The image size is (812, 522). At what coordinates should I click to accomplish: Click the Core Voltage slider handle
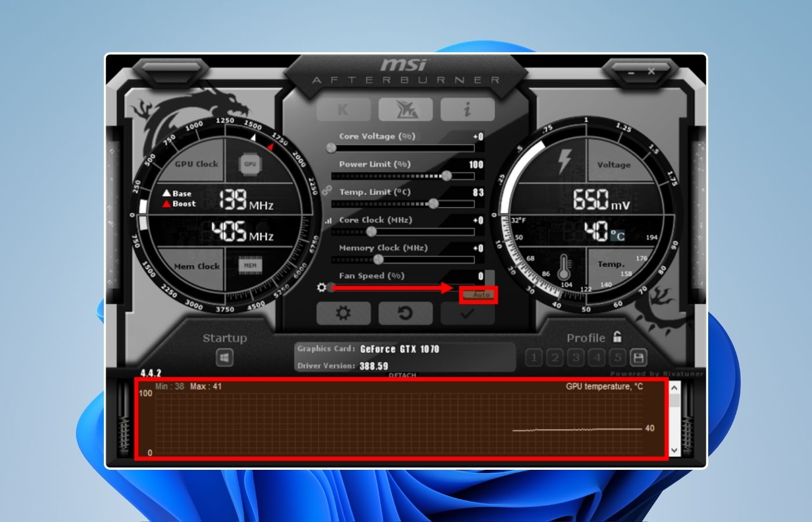click(x=331, y=148)
